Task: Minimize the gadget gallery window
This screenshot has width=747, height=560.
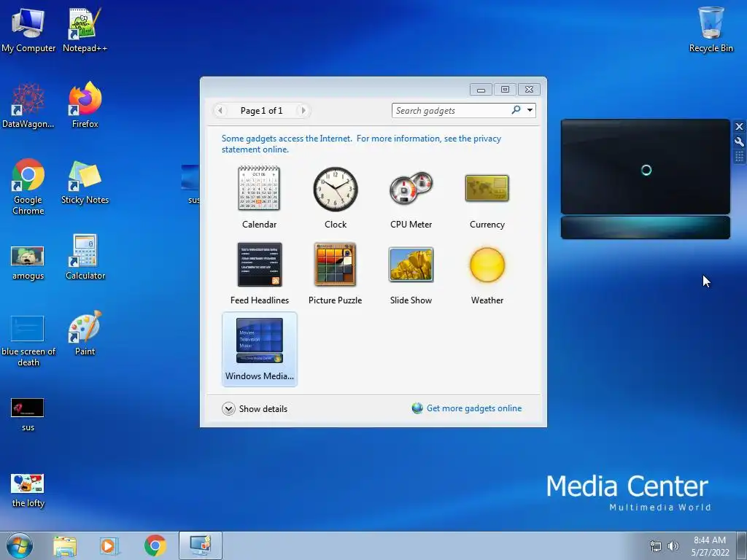Action: tap(481, 90)
